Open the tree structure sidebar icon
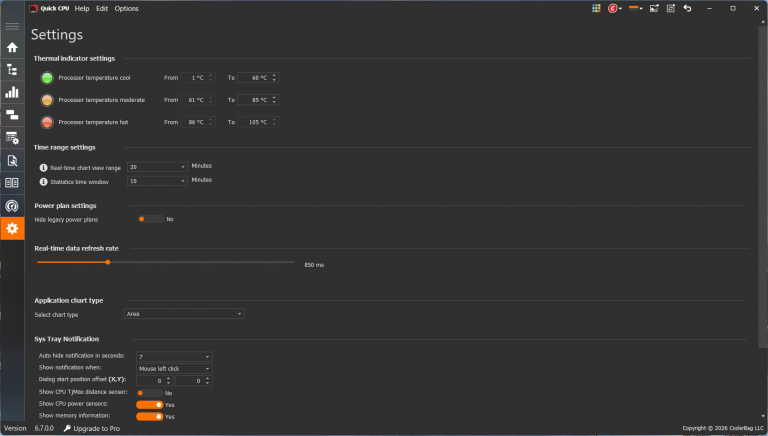 coord(12,70)
